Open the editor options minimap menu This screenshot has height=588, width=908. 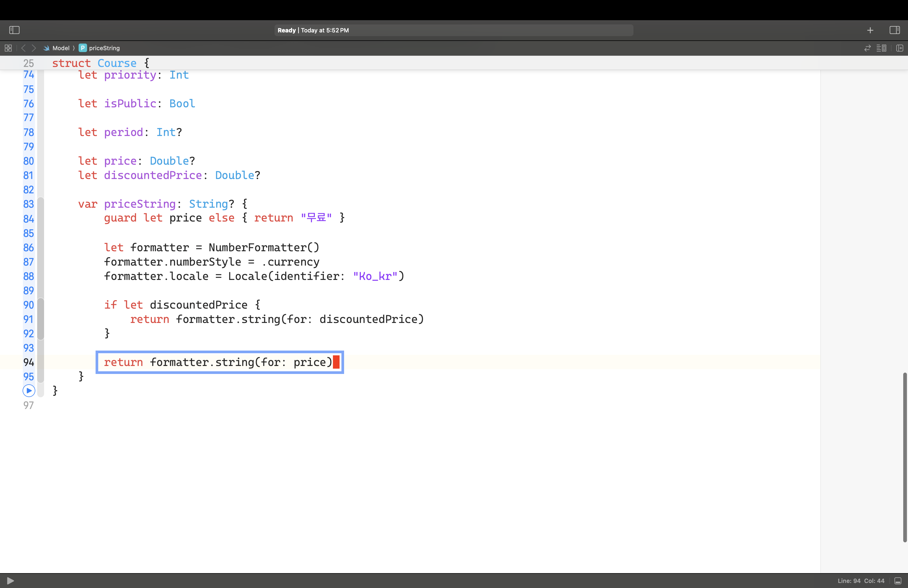[x=881, y=48]
